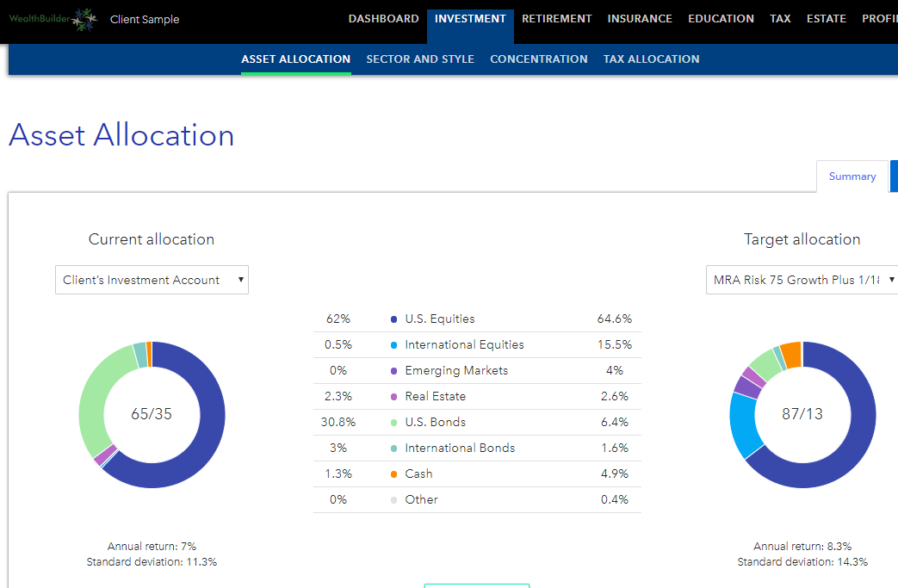Go to the Dashboard menu
The height and width of the screenshot is (588, 898).
384,19
